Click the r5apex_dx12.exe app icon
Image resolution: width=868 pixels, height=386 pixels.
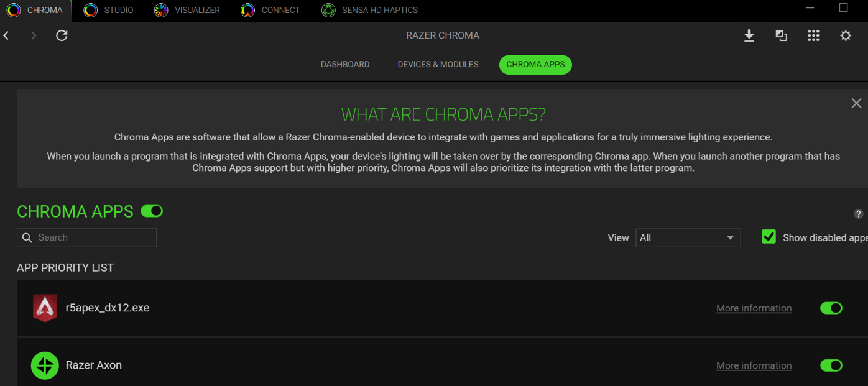44,308
